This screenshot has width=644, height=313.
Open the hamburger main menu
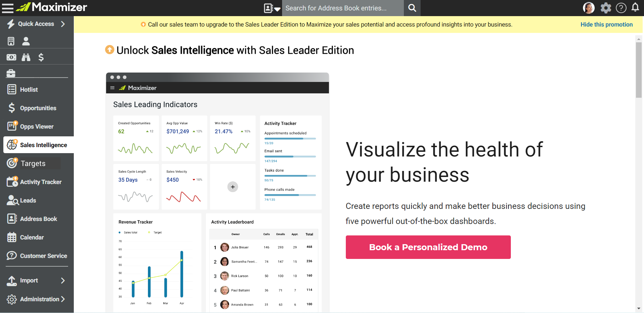[x=7, y=8]
